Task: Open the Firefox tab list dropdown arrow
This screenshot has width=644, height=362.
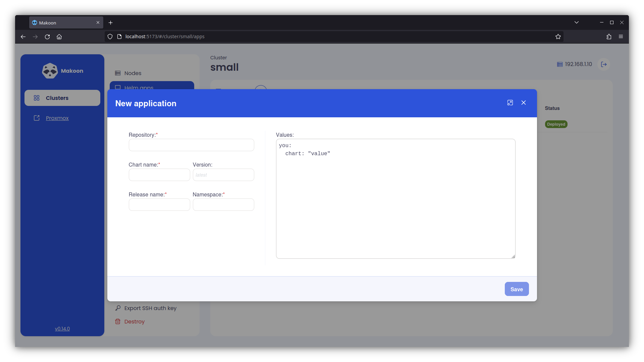Action: point(576,22)
